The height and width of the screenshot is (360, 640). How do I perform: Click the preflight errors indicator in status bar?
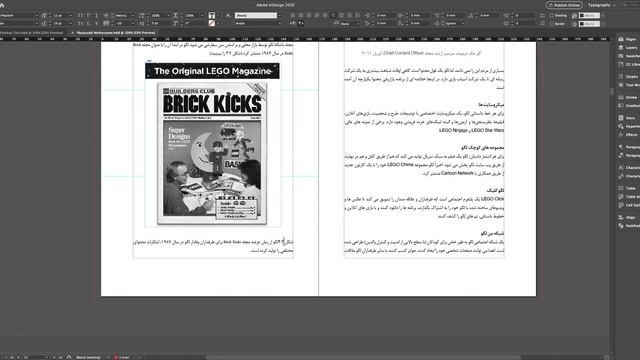121,357
